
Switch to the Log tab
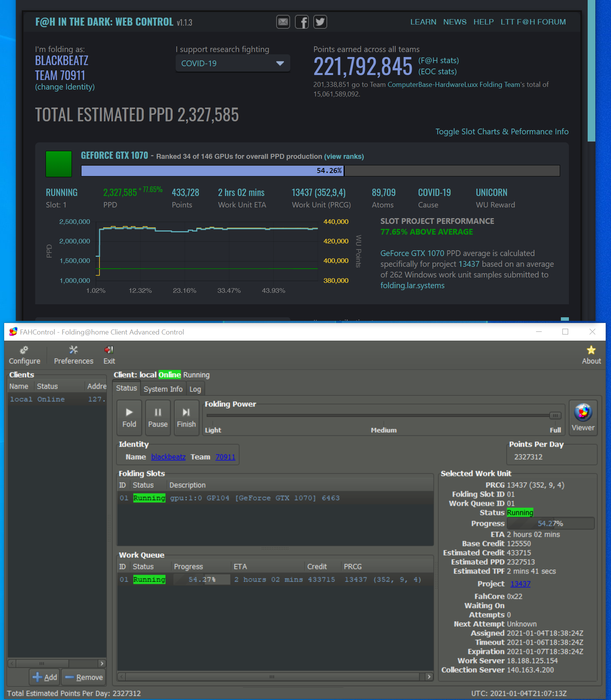195,389
